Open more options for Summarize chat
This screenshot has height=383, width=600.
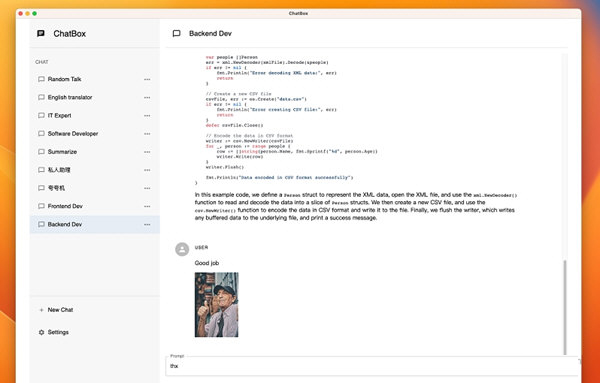[147, 152]
